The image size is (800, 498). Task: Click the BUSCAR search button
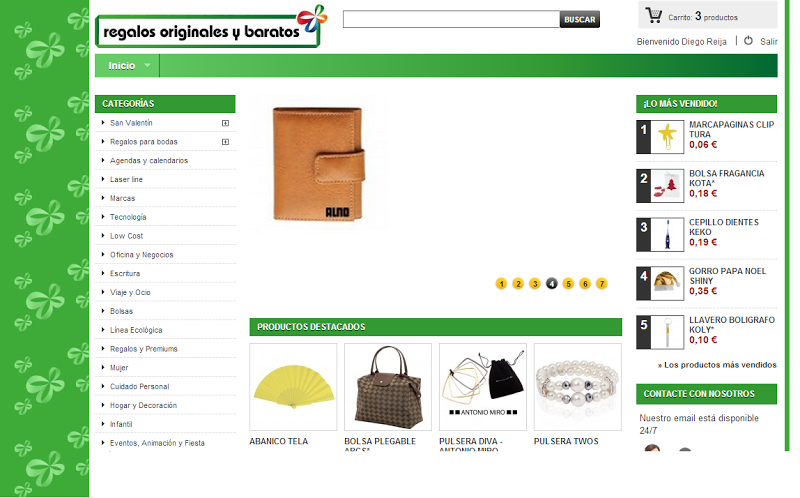(580, 19)
